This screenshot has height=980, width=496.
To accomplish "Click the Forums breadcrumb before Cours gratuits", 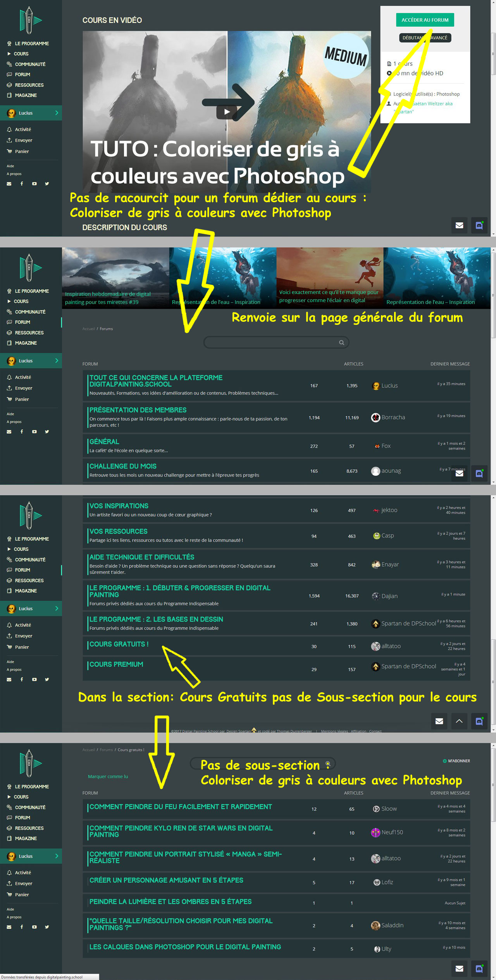I will [106, 750].
